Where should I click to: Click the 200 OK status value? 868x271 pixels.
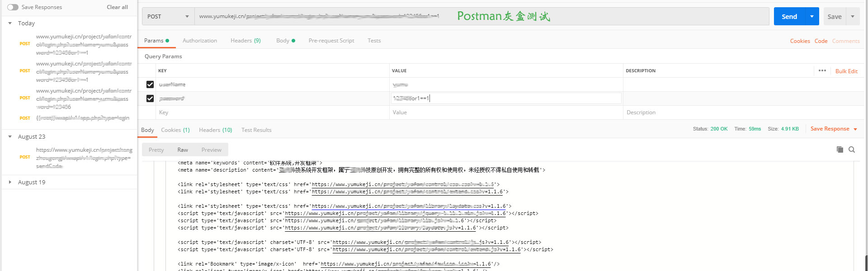[719, 129]
